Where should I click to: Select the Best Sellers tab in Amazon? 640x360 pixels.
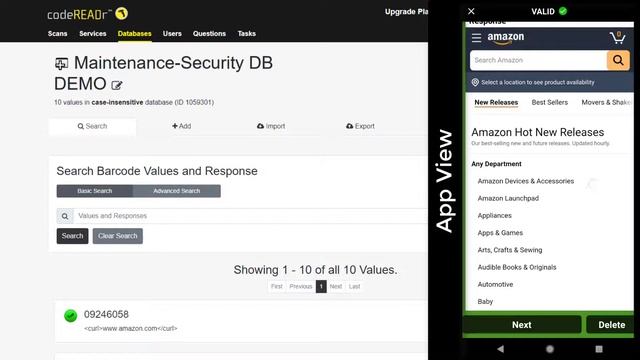tap(549, 102)
